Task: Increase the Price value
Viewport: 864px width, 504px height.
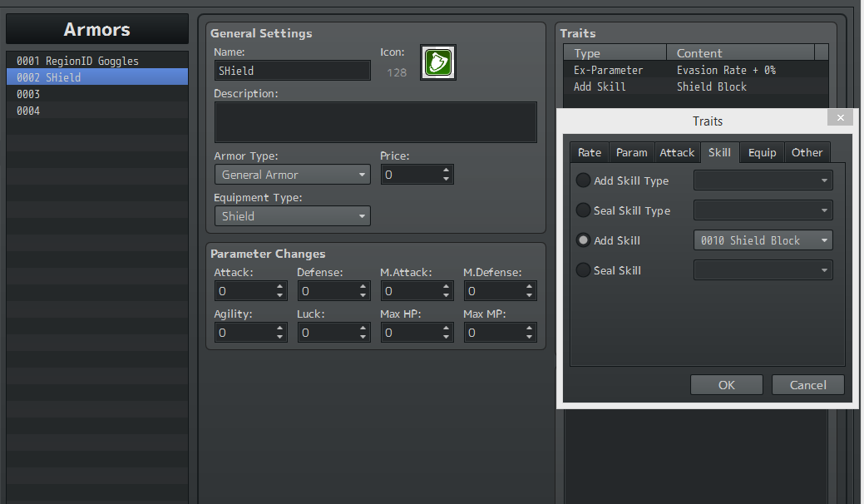Action: point(446,170)
